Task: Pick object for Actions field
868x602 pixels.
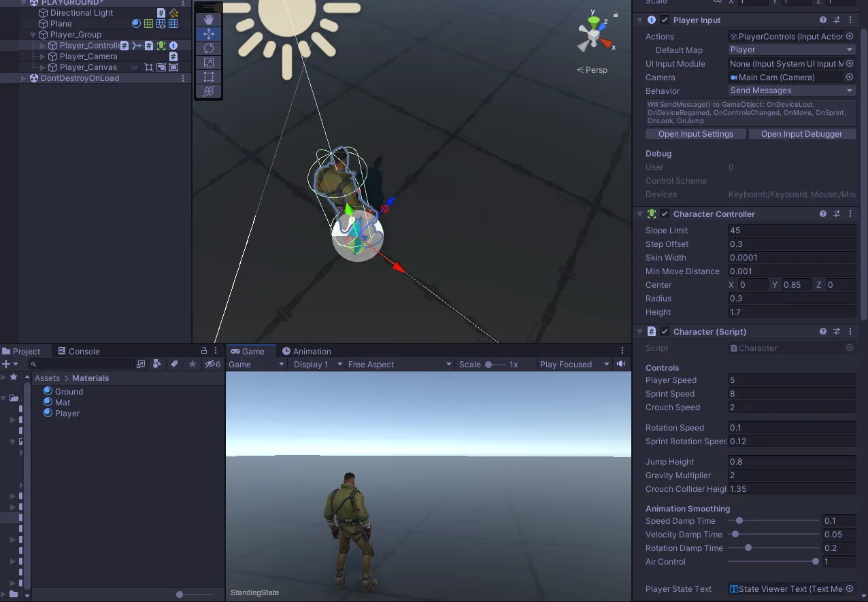Action: [850, 36]
